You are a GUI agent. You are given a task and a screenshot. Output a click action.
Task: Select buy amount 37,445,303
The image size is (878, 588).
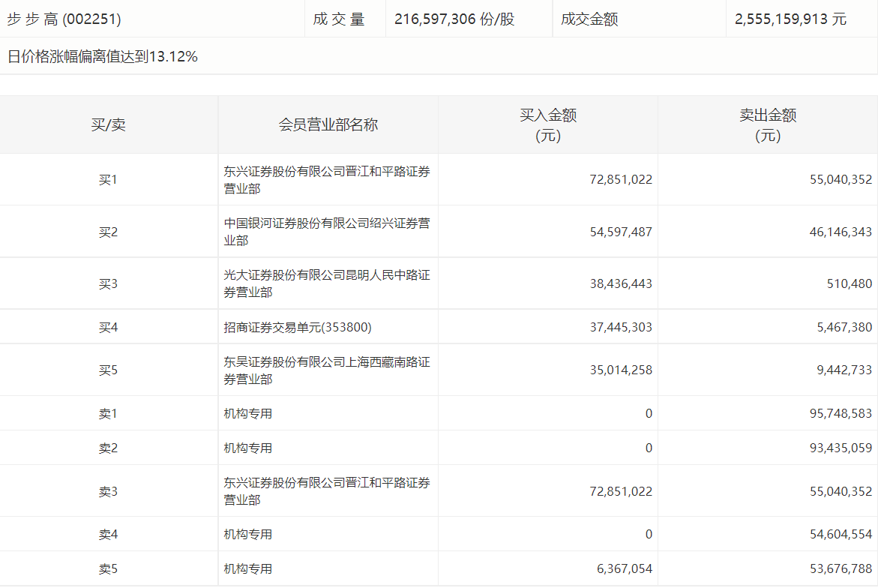(621, 327)
